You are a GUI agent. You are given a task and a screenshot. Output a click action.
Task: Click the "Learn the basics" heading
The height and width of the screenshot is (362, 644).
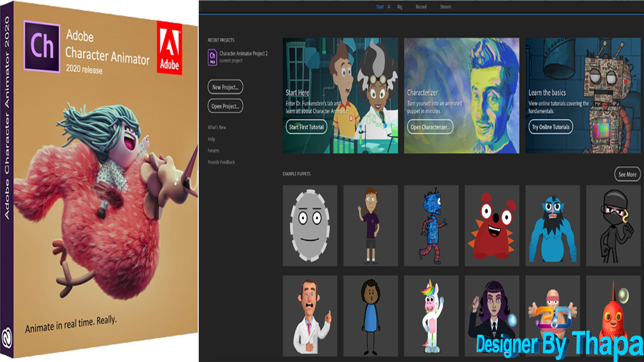coord(547,93)
